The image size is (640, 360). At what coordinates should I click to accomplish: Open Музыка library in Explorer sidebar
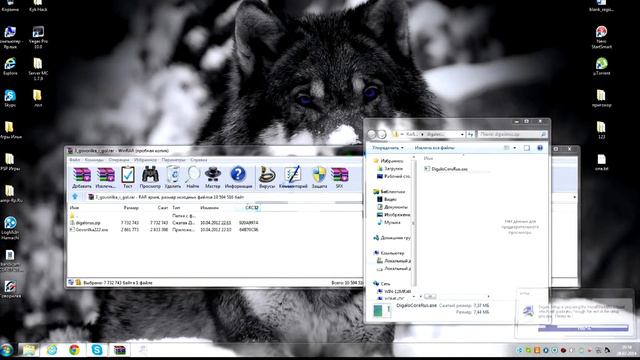click(x=389, y=222)
